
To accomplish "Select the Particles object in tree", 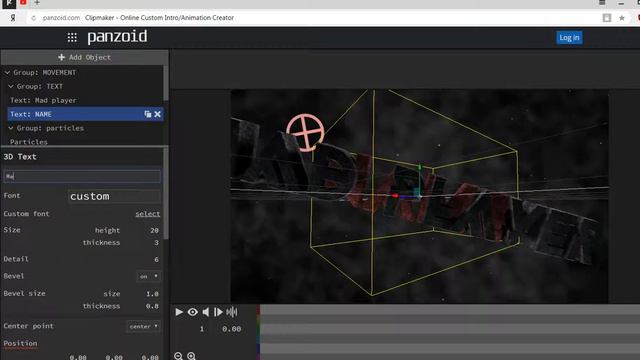I will coord(29,142).
